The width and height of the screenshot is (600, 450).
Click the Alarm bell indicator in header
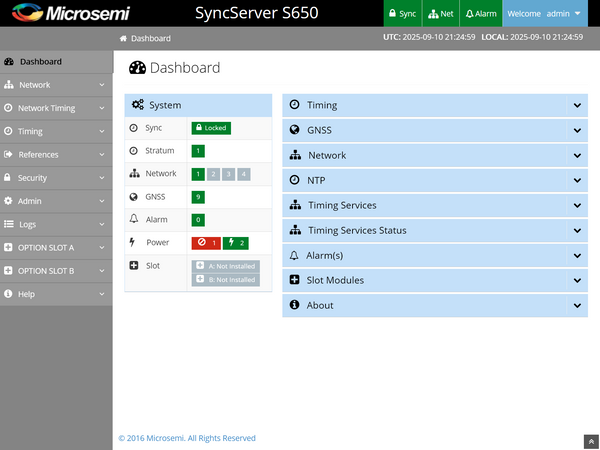[x=481, y=13]
